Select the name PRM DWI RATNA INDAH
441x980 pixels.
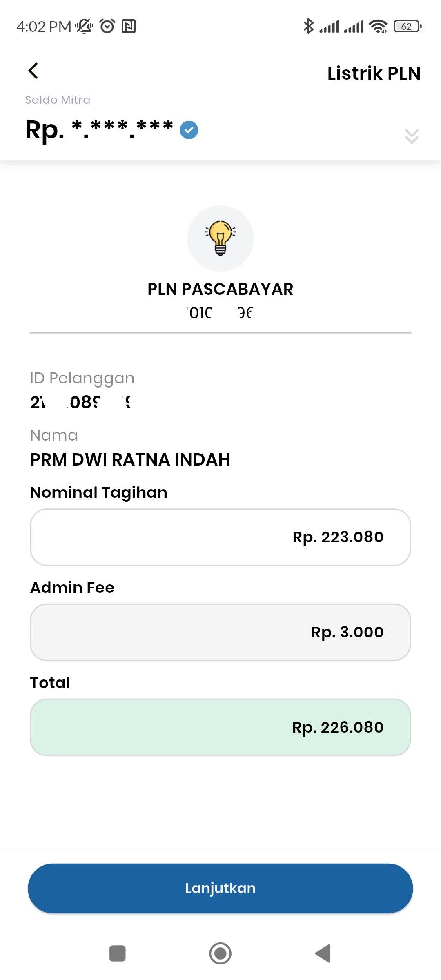(x=130, y=460)
